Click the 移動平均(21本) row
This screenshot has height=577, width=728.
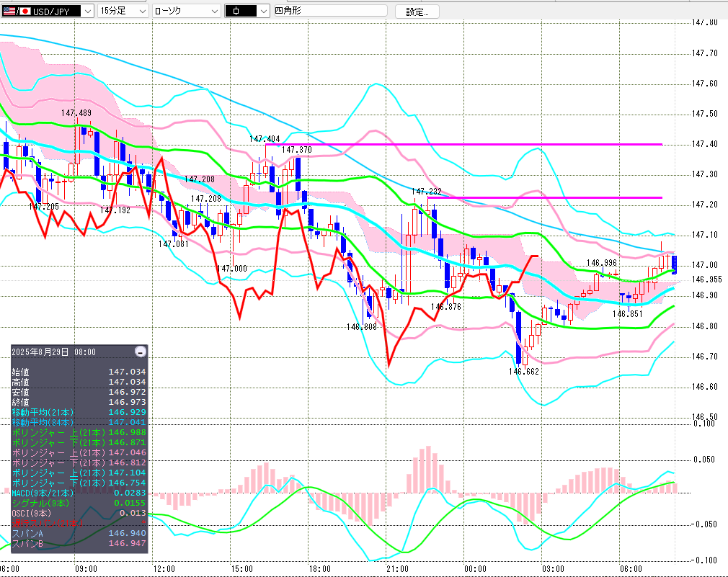coord(79,412)
